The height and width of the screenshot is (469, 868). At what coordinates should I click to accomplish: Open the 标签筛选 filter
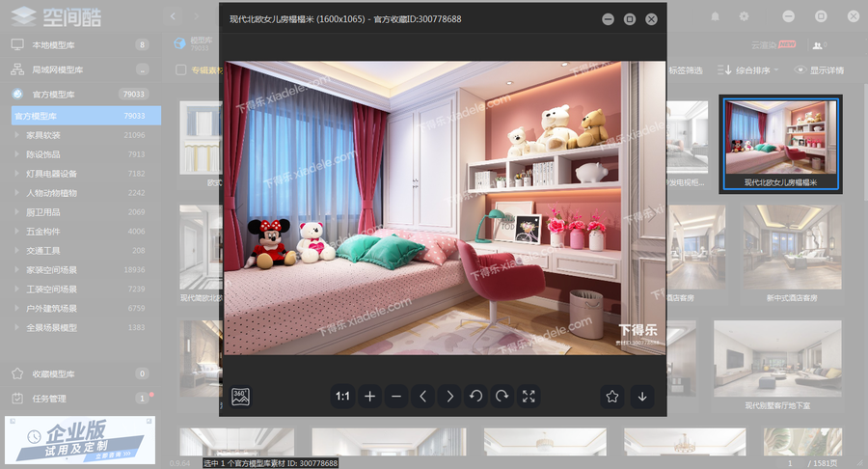pos(686,70)
